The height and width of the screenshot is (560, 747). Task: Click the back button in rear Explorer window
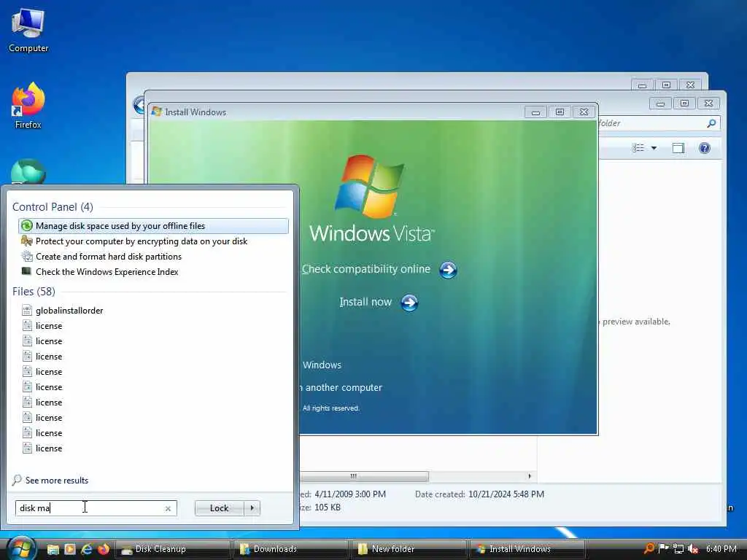click(x=139, y=105)
